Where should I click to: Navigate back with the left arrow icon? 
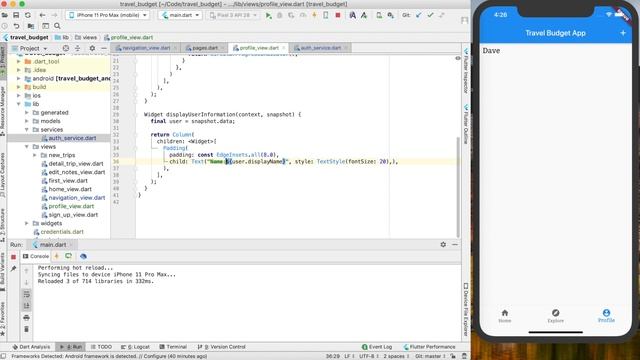tap(42, 15)
